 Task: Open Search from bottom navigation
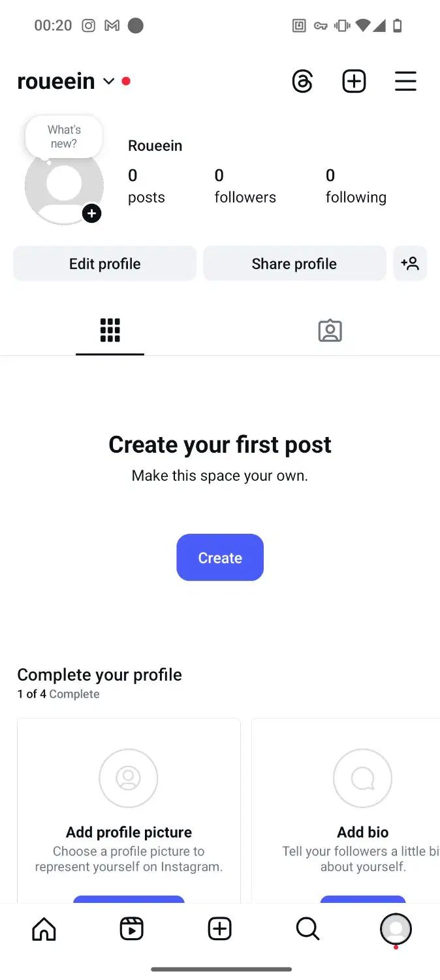point(307,928)
